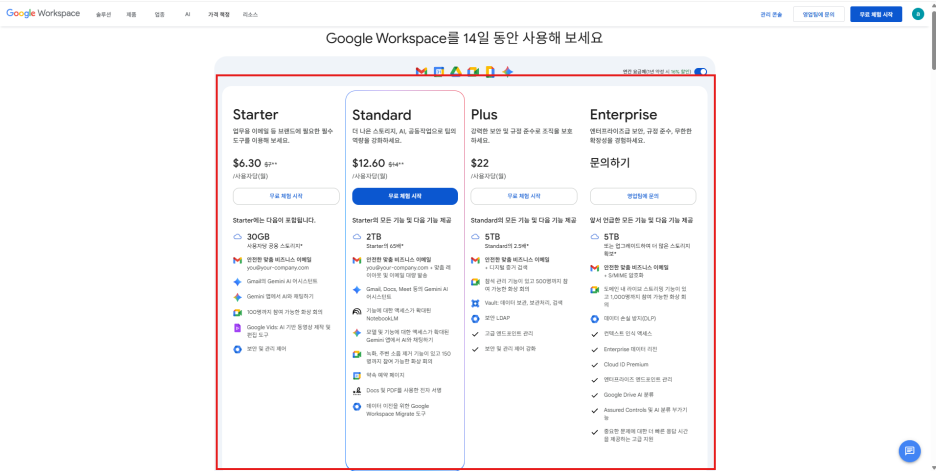Screen dimensions: 936x471
Task: Click Workspace Migrate tool icon in Standard
Action: 356,407
